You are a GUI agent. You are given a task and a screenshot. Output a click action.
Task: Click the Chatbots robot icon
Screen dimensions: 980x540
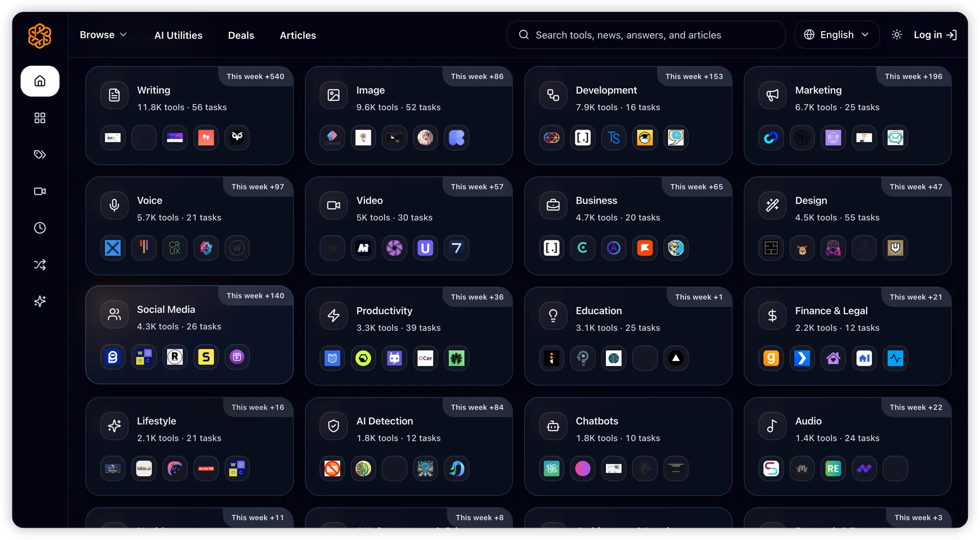pyautogui.click(x=553, y=426)
